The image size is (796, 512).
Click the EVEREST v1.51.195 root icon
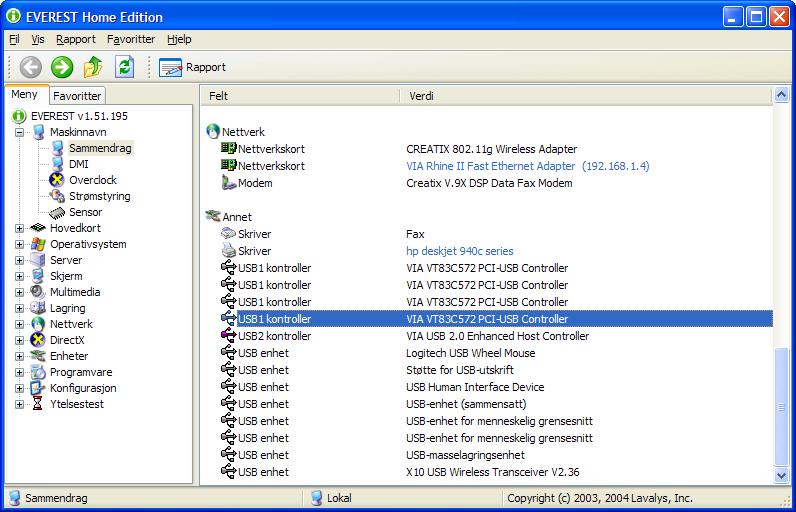(x=19, y=116)
